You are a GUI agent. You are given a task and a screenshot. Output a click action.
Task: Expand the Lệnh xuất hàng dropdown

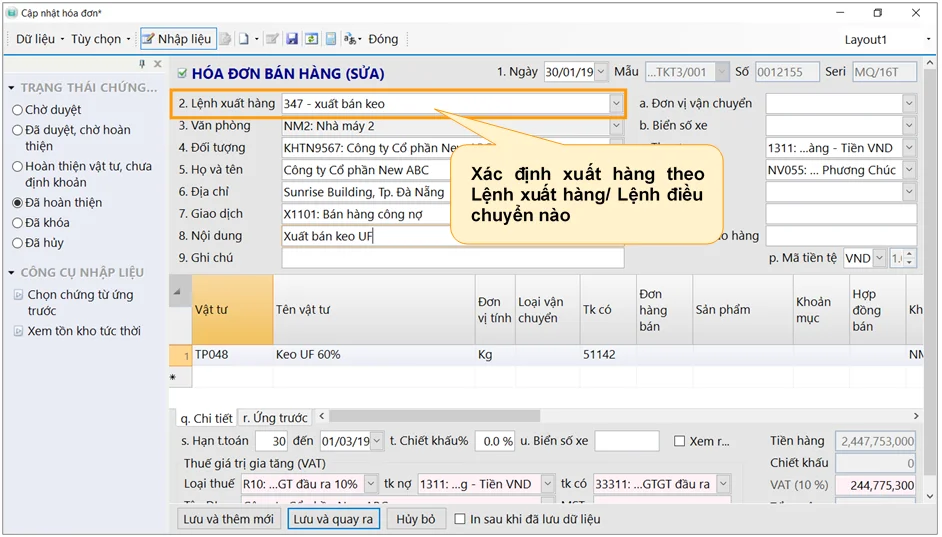click(x=615, y=104)
